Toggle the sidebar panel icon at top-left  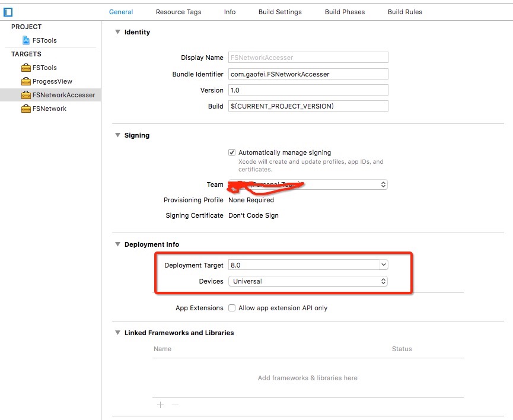tap(8, 12)
